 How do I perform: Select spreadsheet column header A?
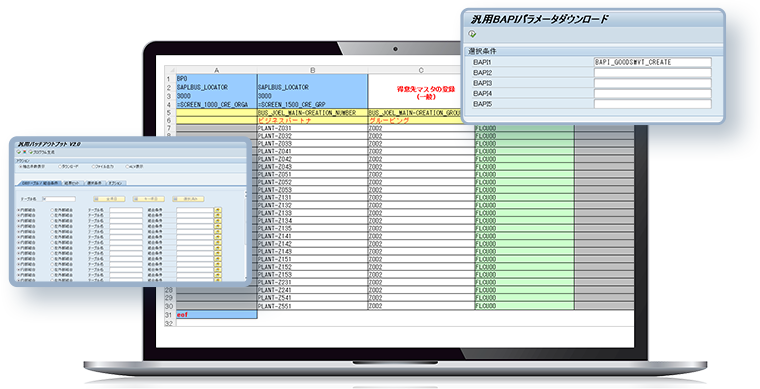(216, 70)
